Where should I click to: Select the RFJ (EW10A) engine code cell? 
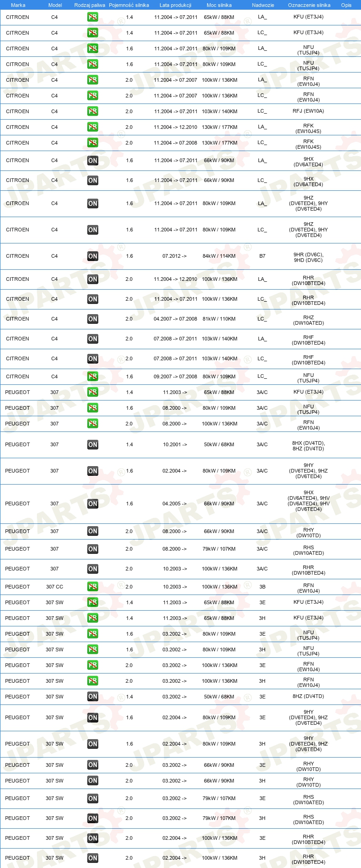tap(308, 111)
